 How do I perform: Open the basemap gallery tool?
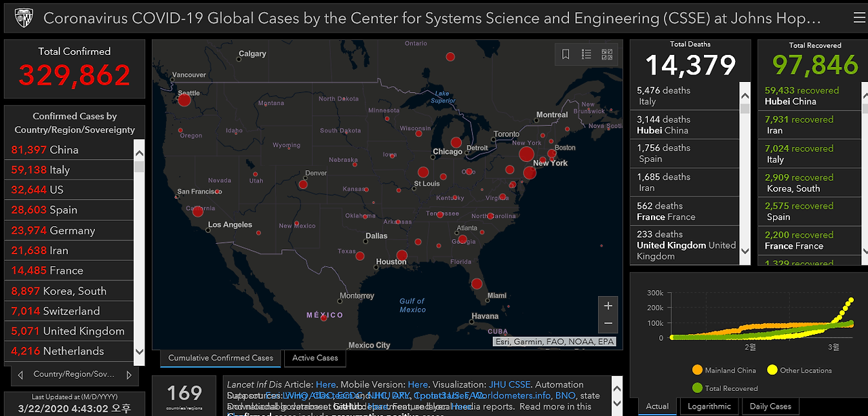[607, 55]
